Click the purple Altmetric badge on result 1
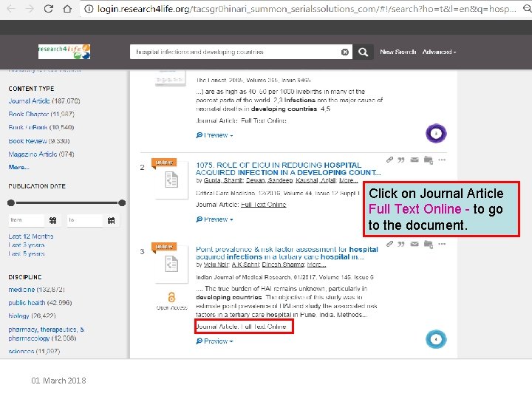The width and height of the screenshot is (532, 399). tap(436, 133)
